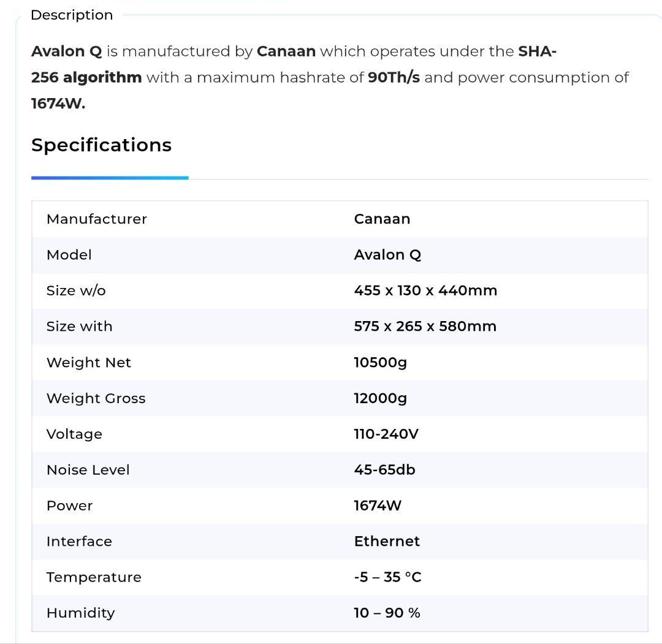
Task: Click the Noise Level row label
Action: click(x=88, y=470)
